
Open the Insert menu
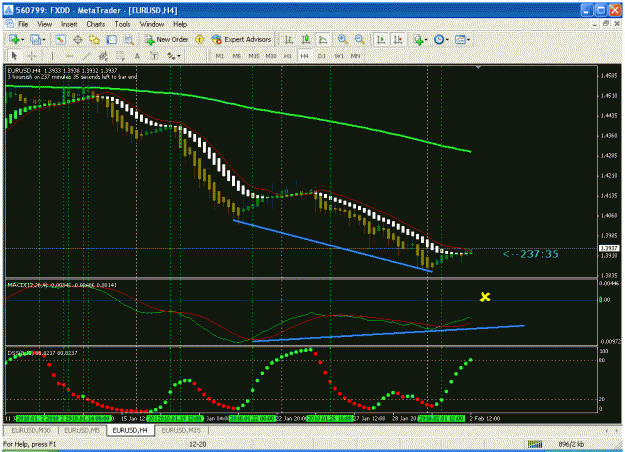pos(69,24)
